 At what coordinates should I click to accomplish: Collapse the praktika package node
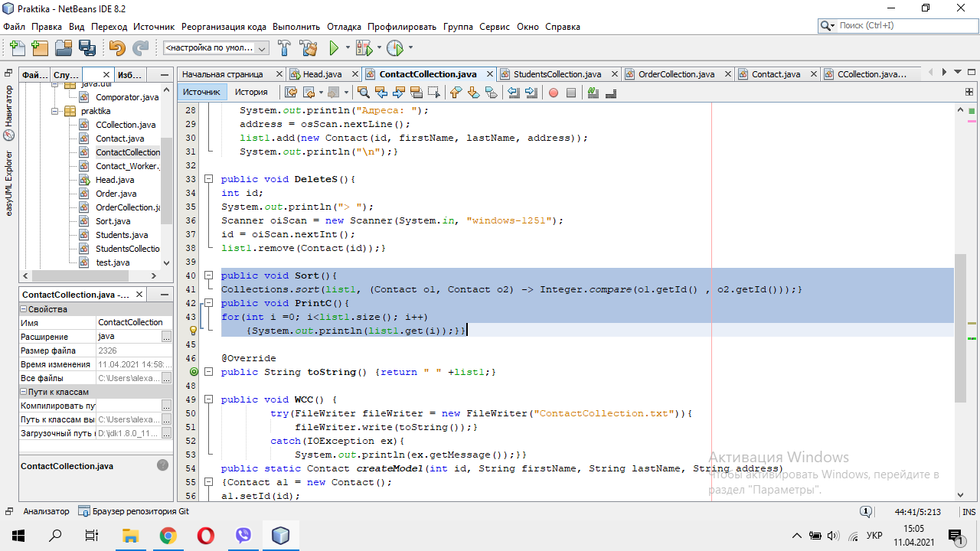point(55,111)
